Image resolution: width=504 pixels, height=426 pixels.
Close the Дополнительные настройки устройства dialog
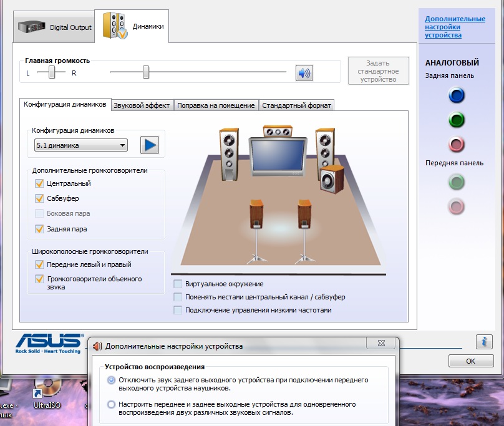coord(381,343)
